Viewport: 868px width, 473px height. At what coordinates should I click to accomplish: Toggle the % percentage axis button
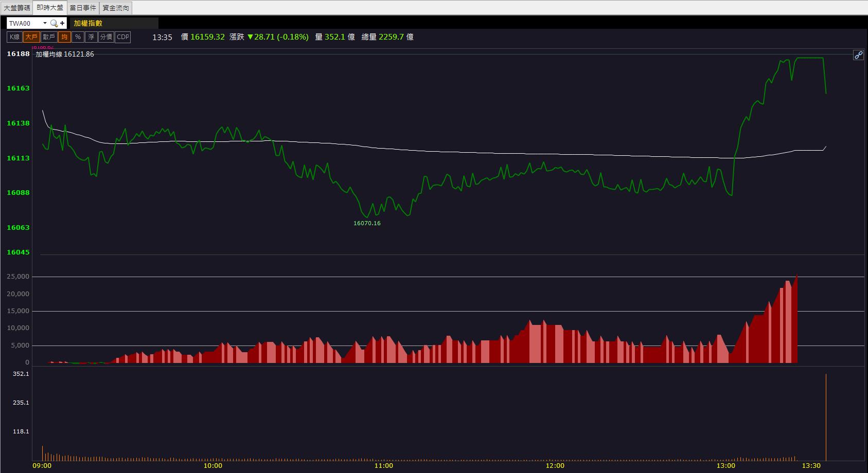(x=78, y=37)
